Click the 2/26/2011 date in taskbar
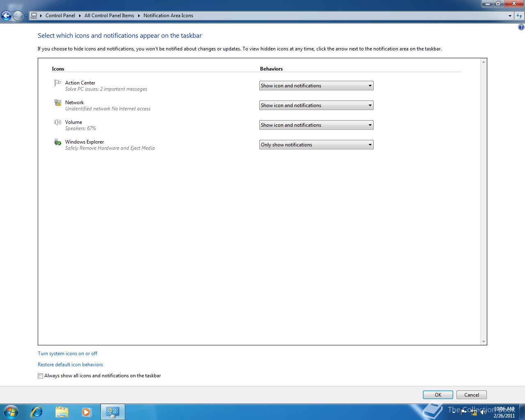 [504, 415]
